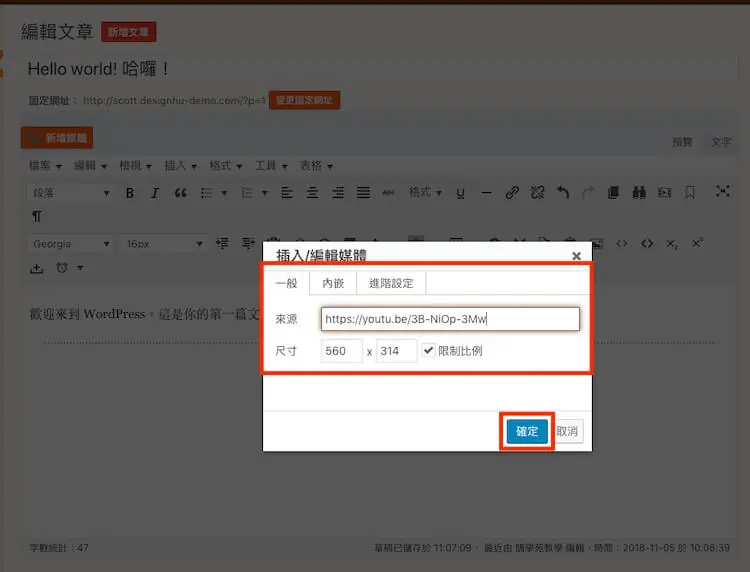Open the scott.designhu-demo.com permalink

pyautogui.click(x=174, y=100)
